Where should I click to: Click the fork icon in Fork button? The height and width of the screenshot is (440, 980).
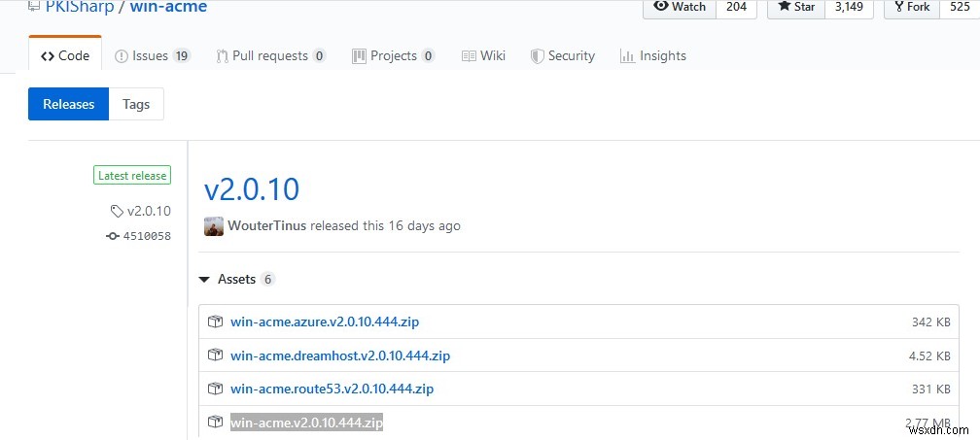[898, 7]
